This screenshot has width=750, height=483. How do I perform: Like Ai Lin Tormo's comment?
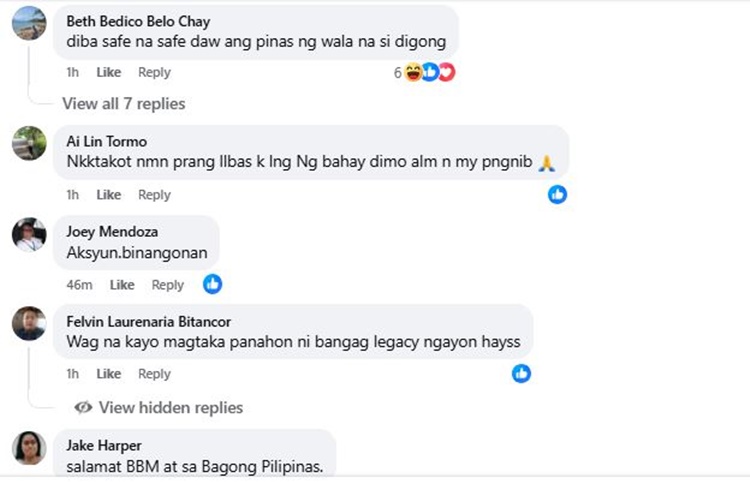click(x=109, y=195)
